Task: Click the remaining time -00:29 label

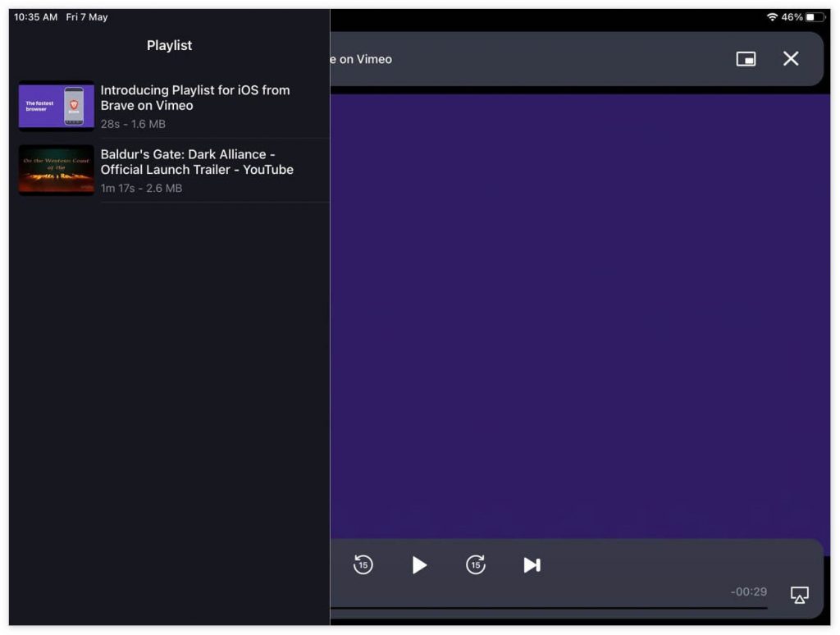Action: pyautogui.click(x=748, y=592)
